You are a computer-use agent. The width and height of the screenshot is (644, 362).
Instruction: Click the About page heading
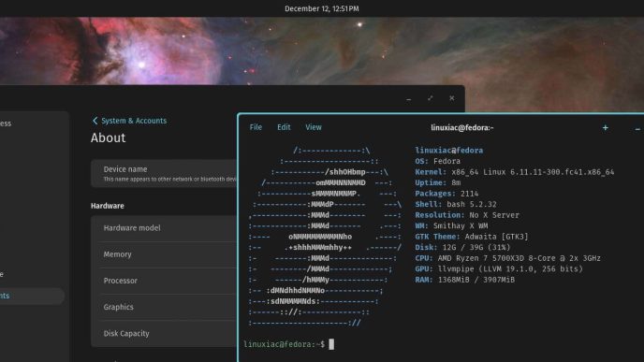[x=108, y=138]
